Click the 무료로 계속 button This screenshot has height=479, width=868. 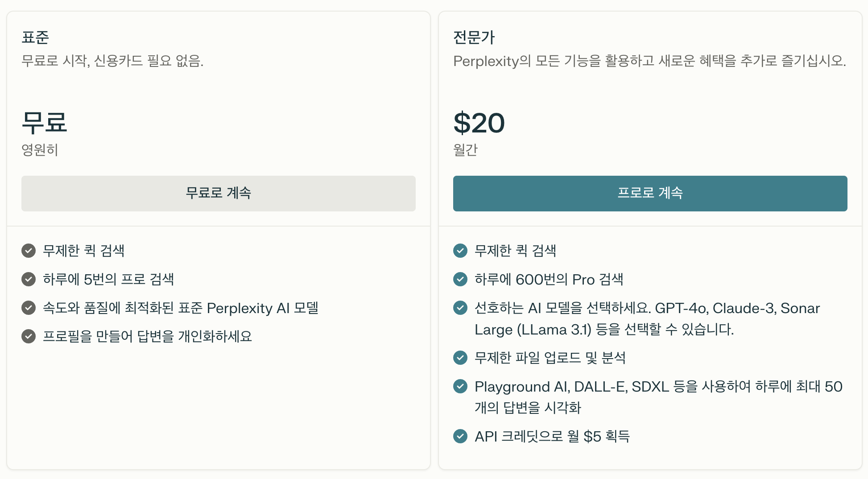(x=218, y=193)
